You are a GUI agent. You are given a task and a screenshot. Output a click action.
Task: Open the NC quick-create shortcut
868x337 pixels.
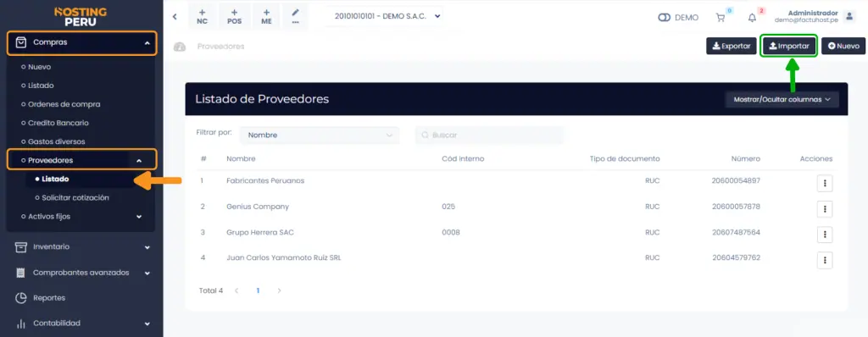[x=202, y=17]
